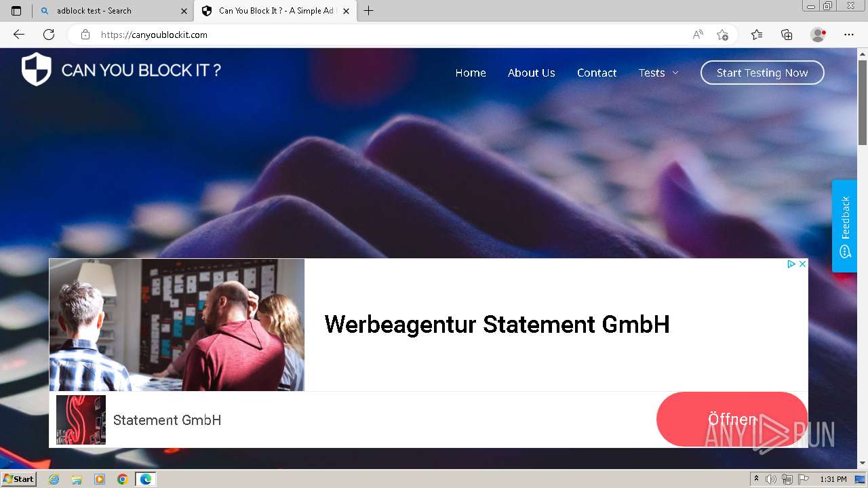Click the Statement GmbH advertiser name

(x=167, y=420)
